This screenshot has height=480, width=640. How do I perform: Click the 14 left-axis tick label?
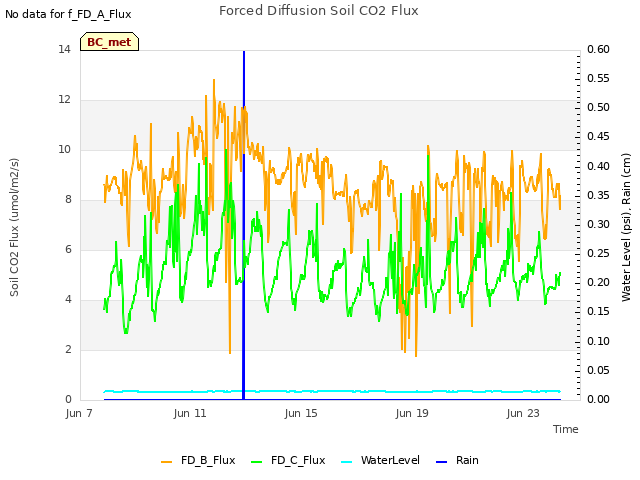(64, 50)
